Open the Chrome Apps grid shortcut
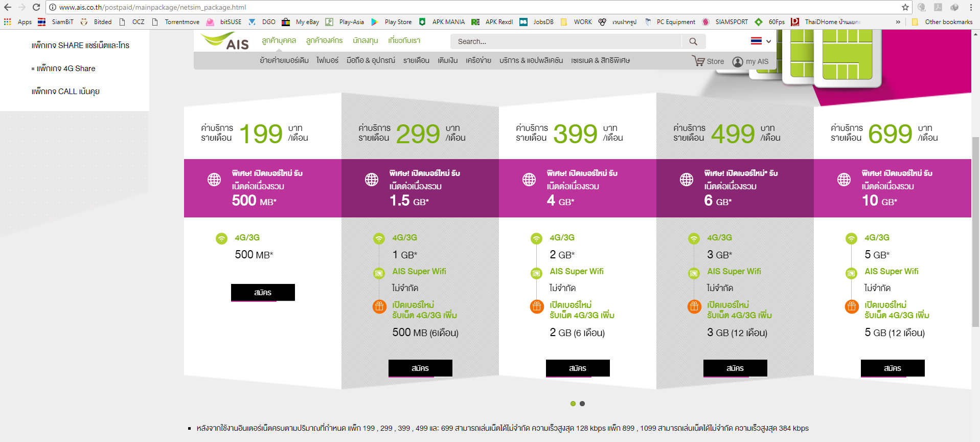Screen dimensions: 980x442 [7, 22]
